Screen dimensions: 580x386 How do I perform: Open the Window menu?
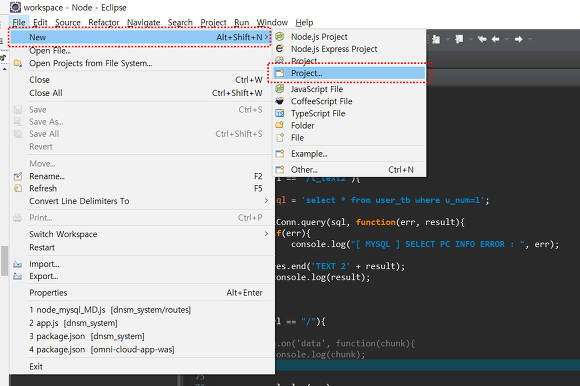(x=272, y=23)
